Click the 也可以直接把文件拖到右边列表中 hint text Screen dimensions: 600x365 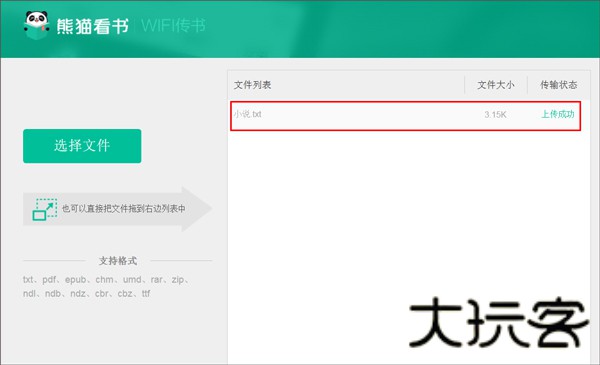click(x=124, y=209)
